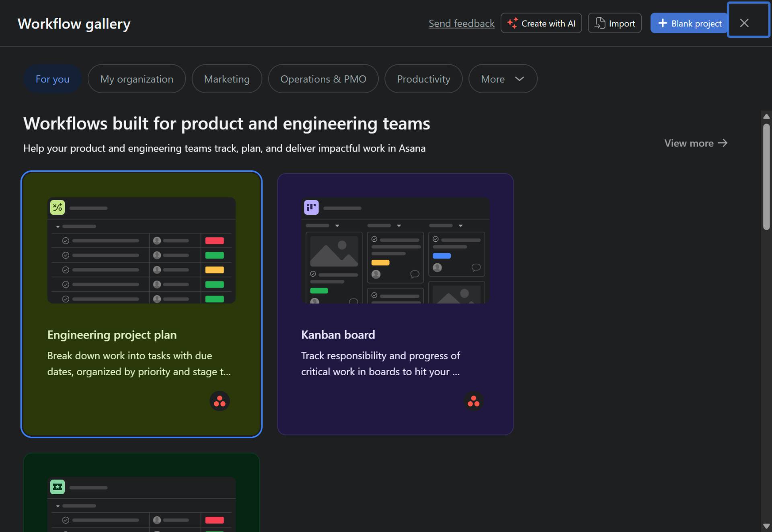This screenshot has height=532, width=772.
Task: Switch to the My organization tab
Action: [x=137, y=79]
